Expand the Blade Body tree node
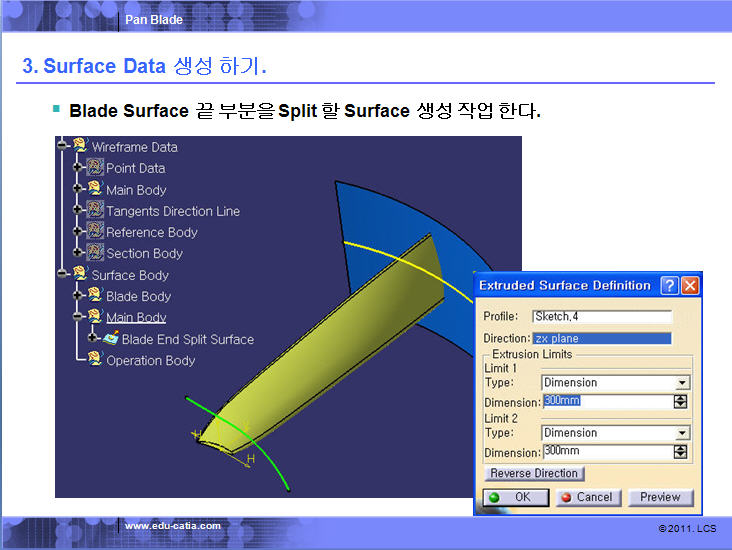This screenshot has height=550, width=732. [x=78, y=296]
